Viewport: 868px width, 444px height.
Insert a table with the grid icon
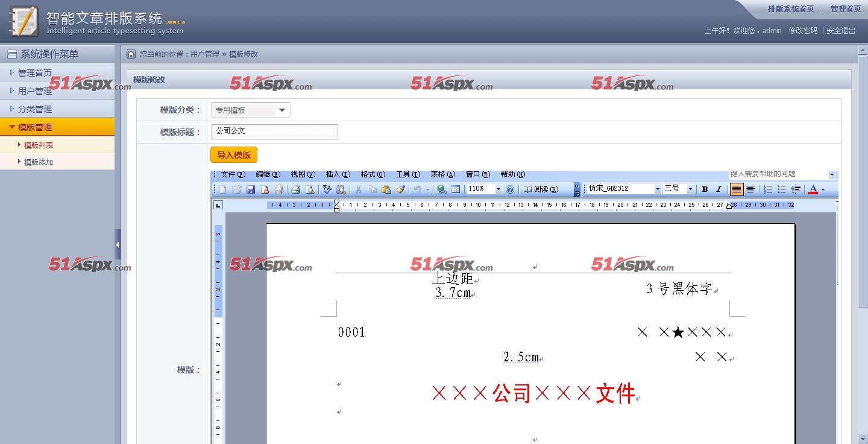456,189
